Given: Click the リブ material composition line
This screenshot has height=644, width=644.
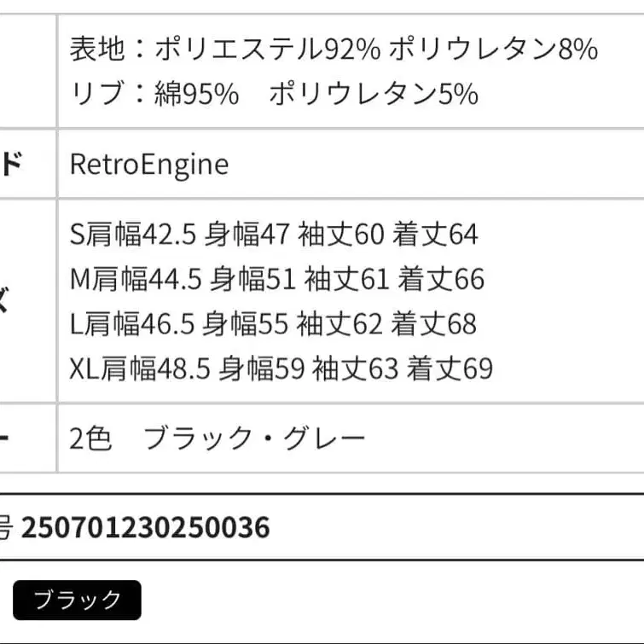Looking at the screenshot, I should click(x=274, y=94).
